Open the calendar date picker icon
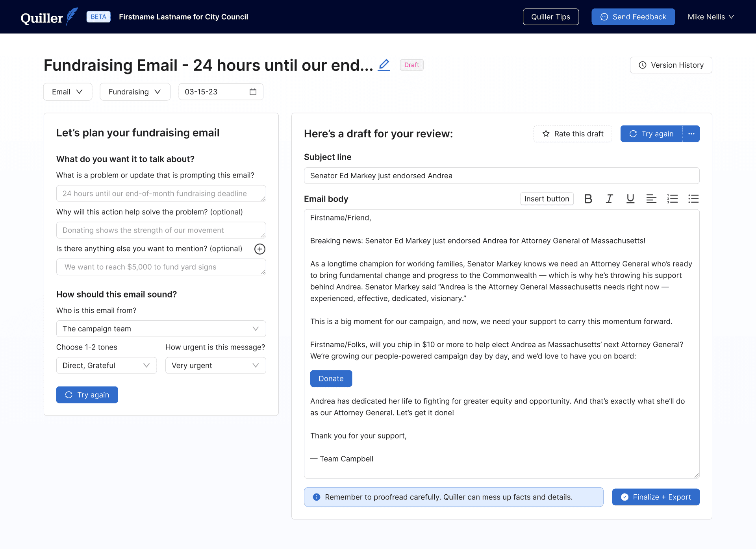Image resolution: width=756 pixels, height=549 pixels. [x=253, y=92]
